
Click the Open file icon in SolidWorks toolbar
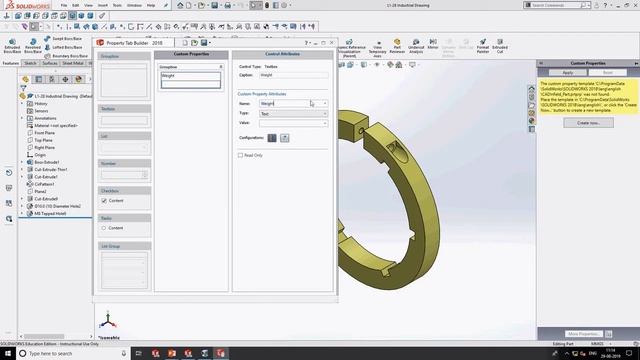201,5
